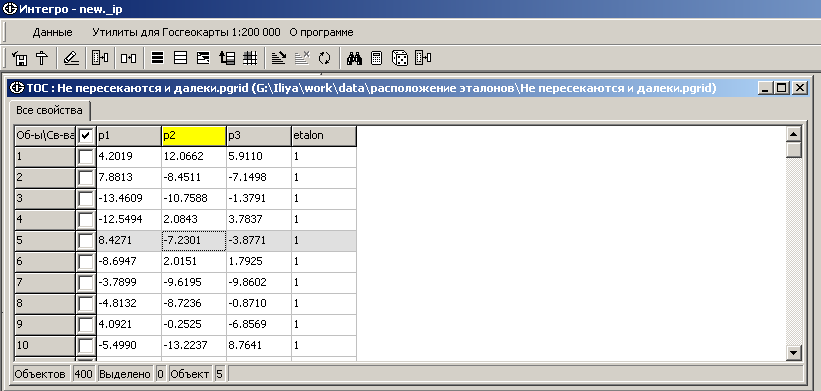Screen dimensions: 821x391
Task: Click the p3 column header
Action: [259, 136]
